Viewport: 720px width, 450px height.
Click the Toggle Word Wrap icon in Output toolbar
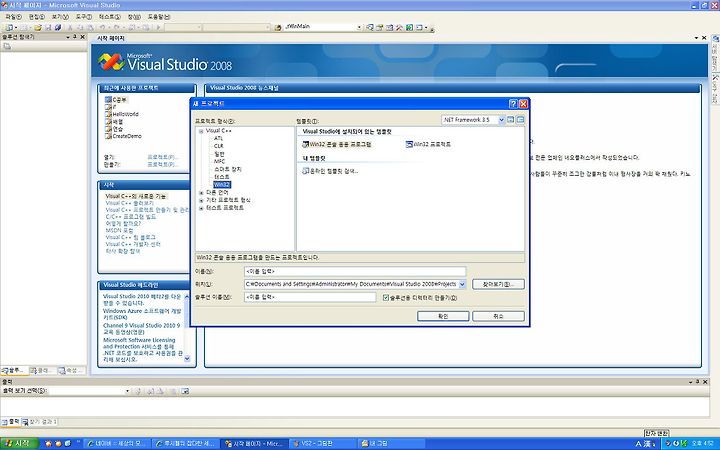(185, 391)
